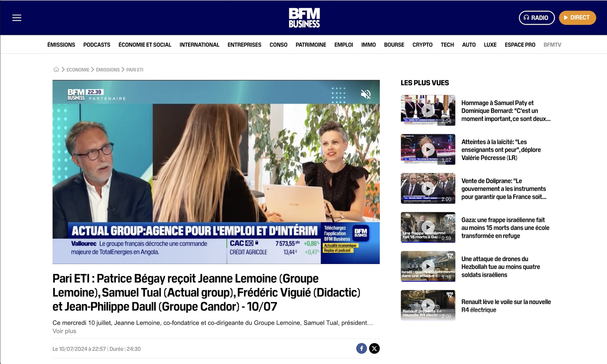This screenshot has height=364, width=607.
Task: Open the AUTO section
Action: pyautogui.click(x=469, y=45)
